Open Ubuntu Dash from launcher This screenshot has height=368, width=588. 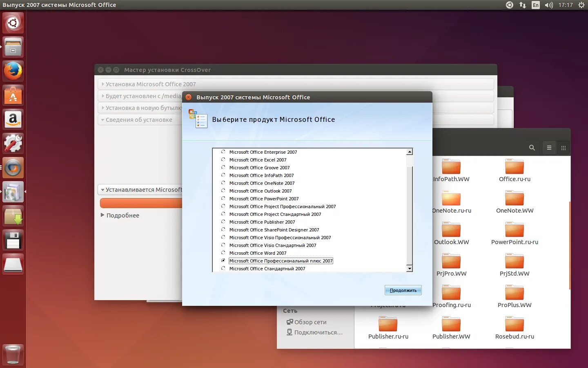[13, 23]
